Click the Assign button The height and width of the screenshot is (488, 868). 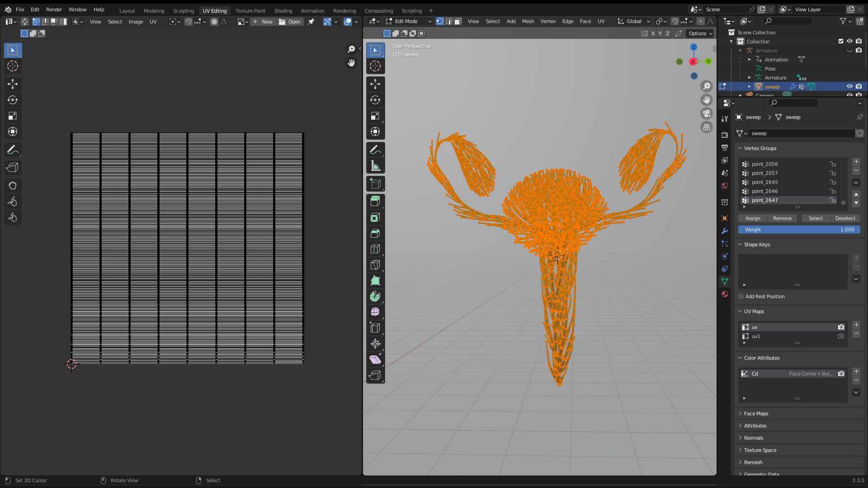click(753, 218)
